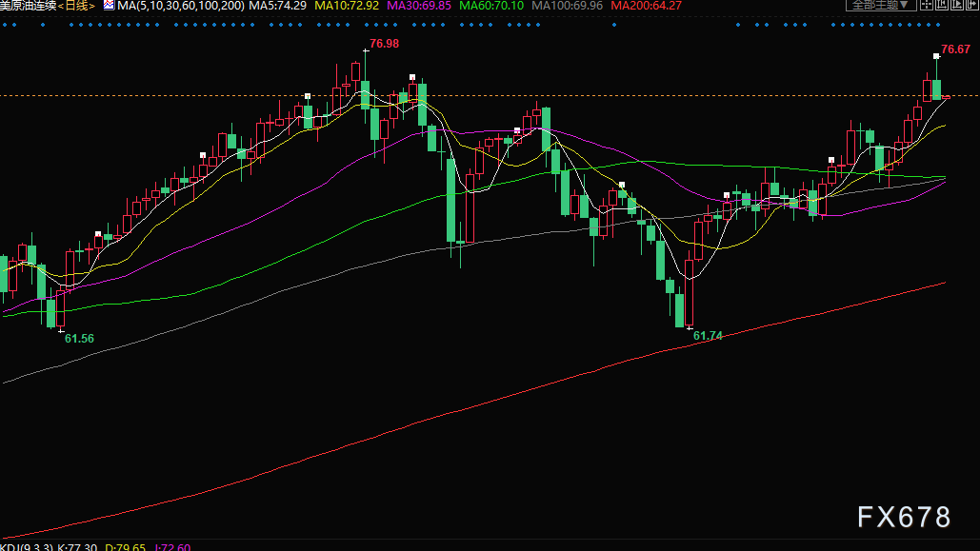The image size is (980, 551).
Task: Click the MA10:72.92 value
Action: coord(347,5)
